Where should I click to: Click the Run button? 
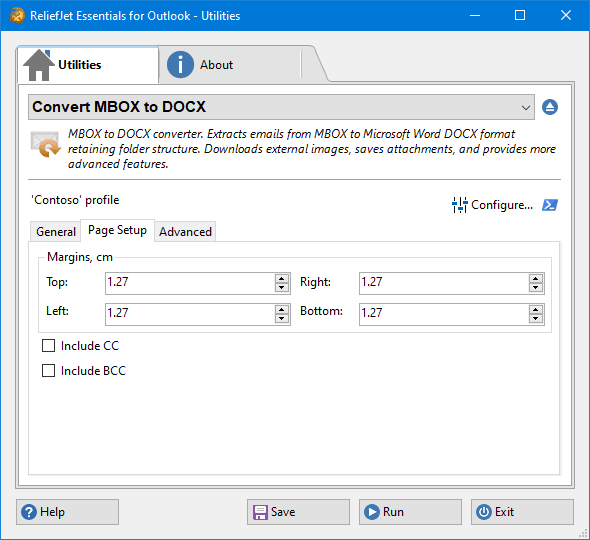tap(410, 512)
